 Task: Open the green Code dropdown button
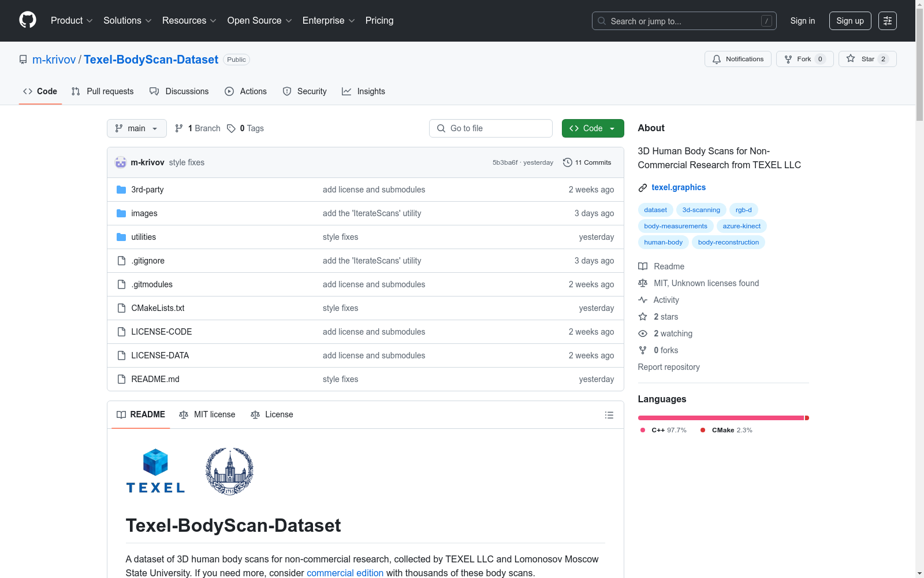tap(593, 128)
